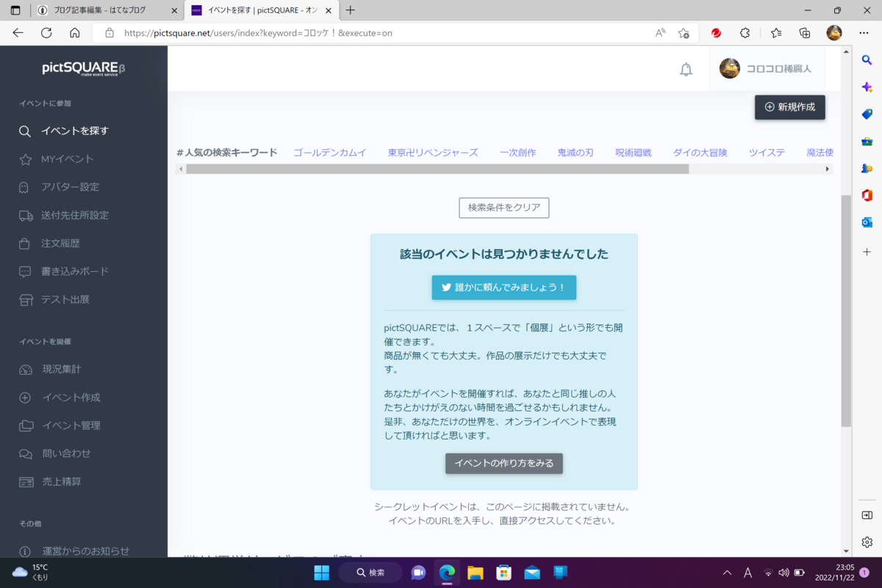
Task: Select the 一次創作 keyword link
Action: click(518, 153)
